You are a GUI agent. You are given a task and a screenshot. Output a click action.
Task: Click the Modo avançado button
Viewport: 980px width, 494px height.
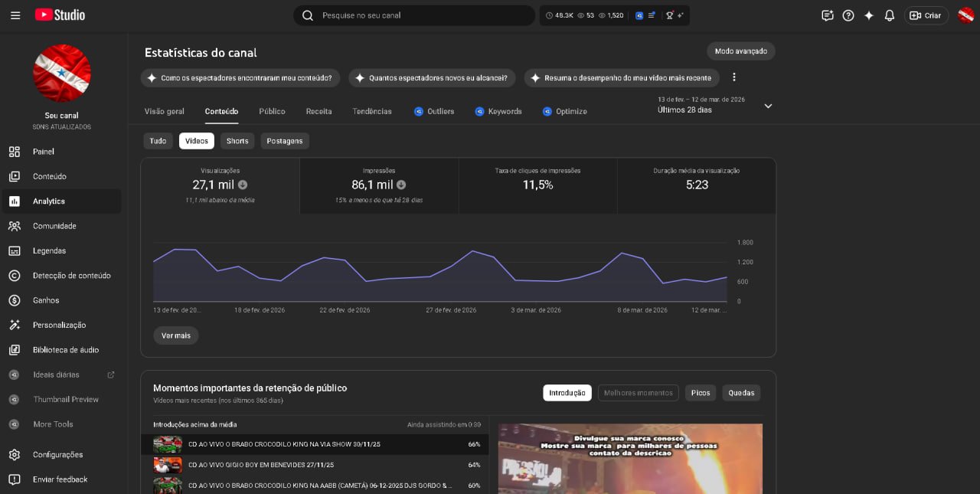740,51
